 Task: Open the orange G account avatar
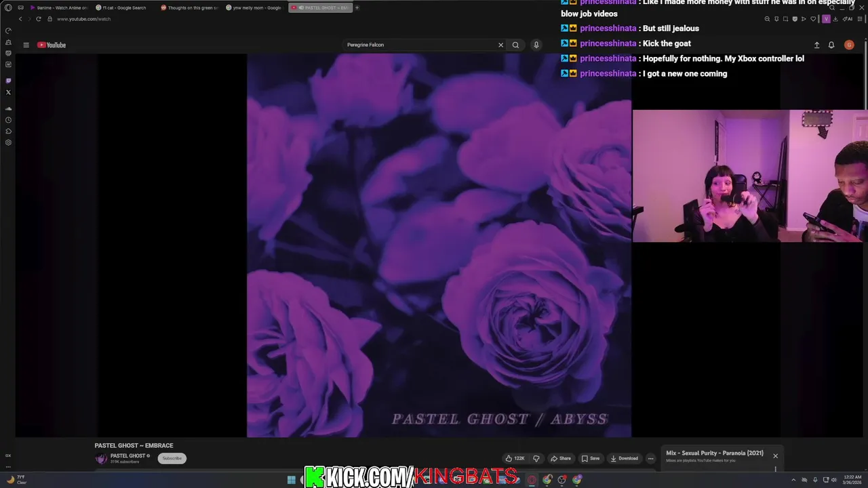[849, 45]
